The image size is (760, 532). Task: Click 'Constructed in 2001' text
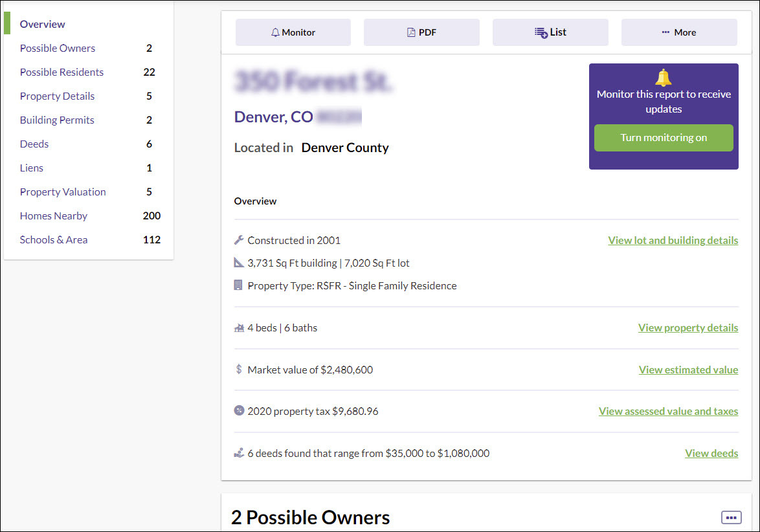click(294, 240)
